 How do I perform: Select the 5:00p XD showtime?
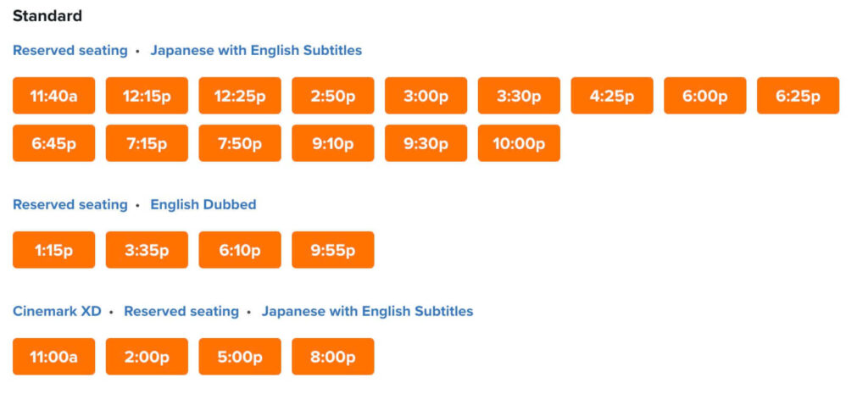click(240, 357)
